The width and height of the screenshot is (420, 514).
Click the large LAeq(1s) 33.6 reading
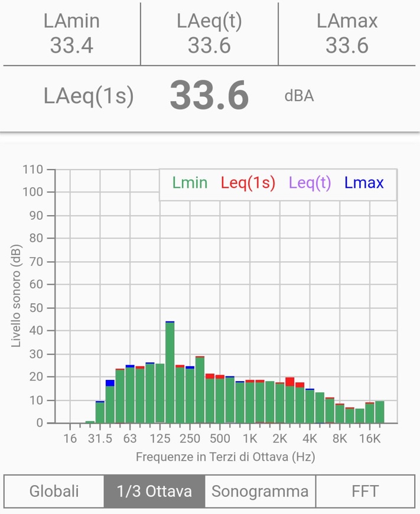point(209,96)
